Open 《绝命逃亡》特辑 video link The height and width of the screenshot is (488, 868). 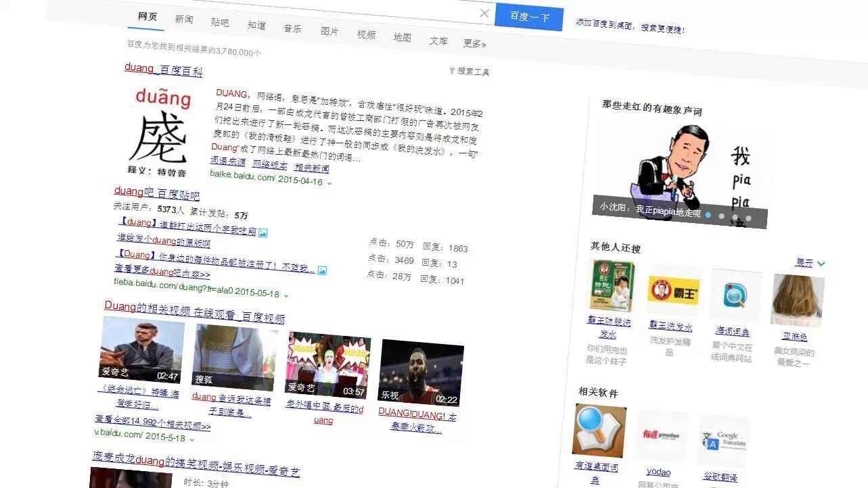138,398
